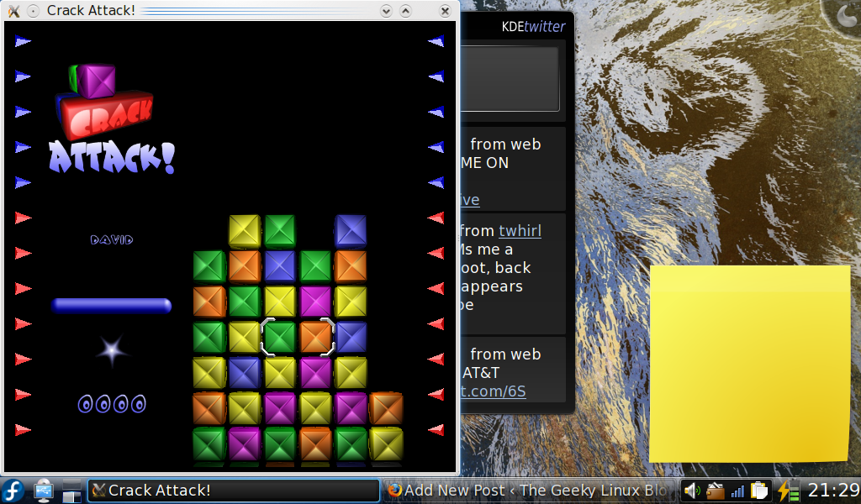
Task: Open the KDE wallet tray icon
Action: pos(715,491)
